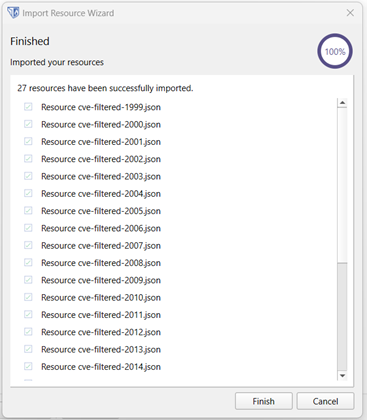Toggle checkbox for cve-filtered-2003.json
Screen dimensions: 367x420
click(28, 176)
